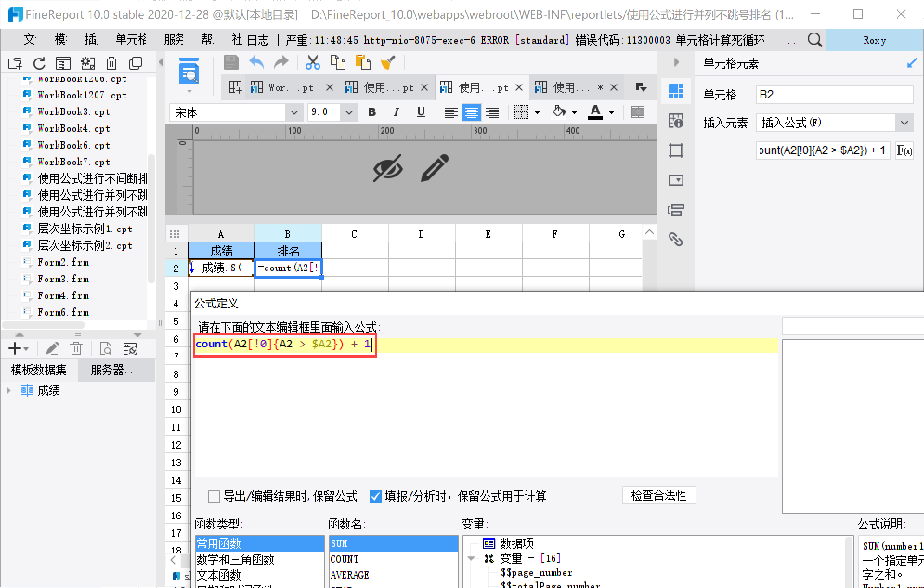924x588 pixels.
Task: Click the format painter brush icon
Action: tap(387, 62)
